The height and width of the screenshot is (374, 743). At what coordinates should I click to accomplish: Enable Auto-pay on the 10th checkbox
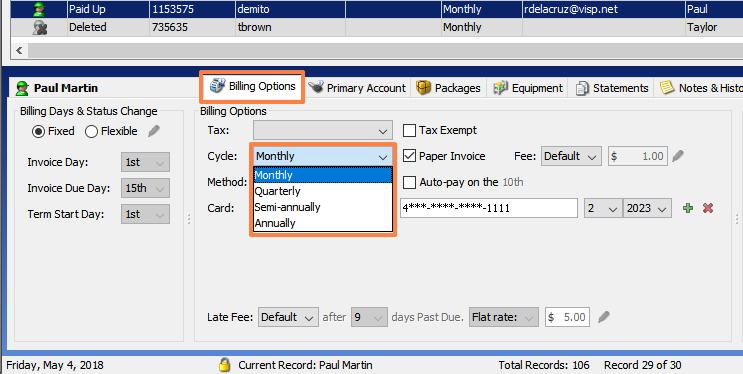409,182
